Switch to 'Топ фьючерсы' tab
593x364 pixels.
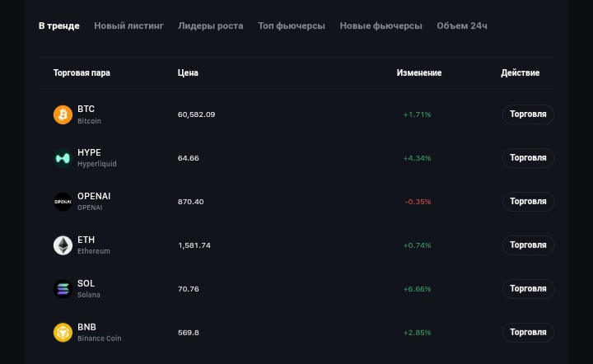coord(292,26)
